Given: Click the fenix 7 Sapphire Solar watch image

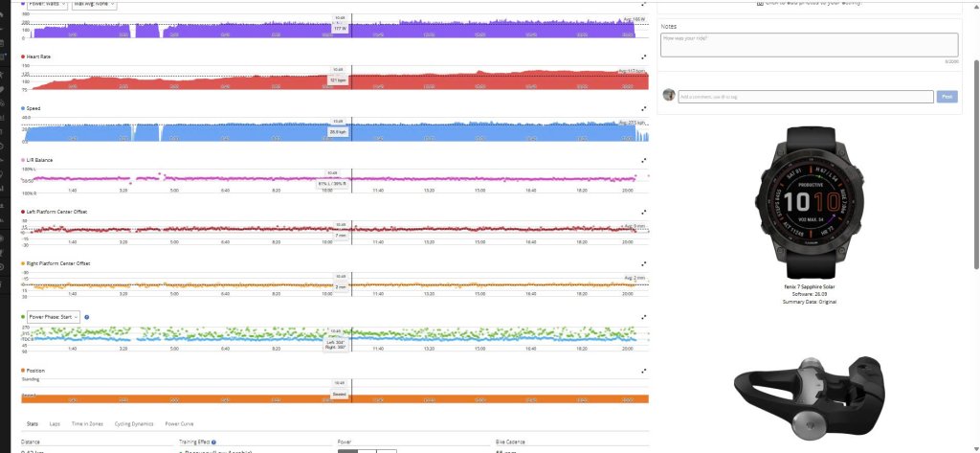Looking at the screenshot, I should [x=810, y=202].
